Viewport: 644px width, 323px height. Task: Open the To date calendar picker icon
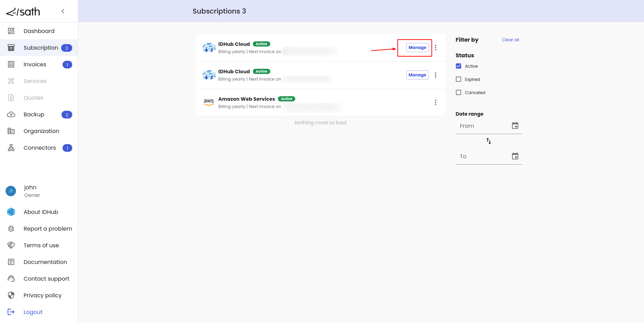(515, 156)
